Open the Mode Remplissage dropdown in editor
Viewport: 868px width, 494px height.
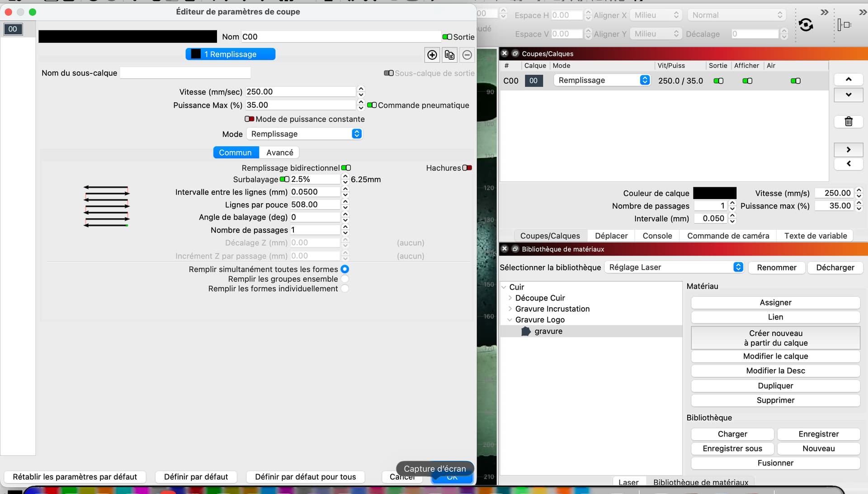coord(304,134)
